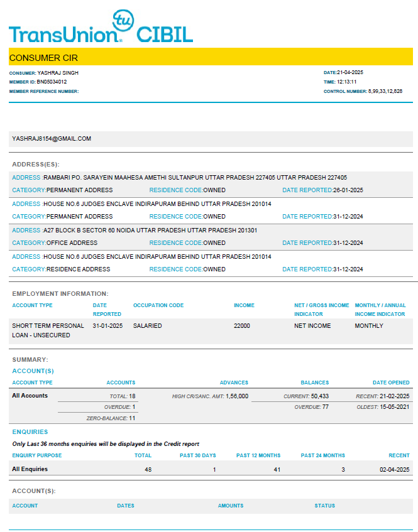Select the A27 Block B Noida address
This screenshot has height=532, width=418.
tap(150, 231)
